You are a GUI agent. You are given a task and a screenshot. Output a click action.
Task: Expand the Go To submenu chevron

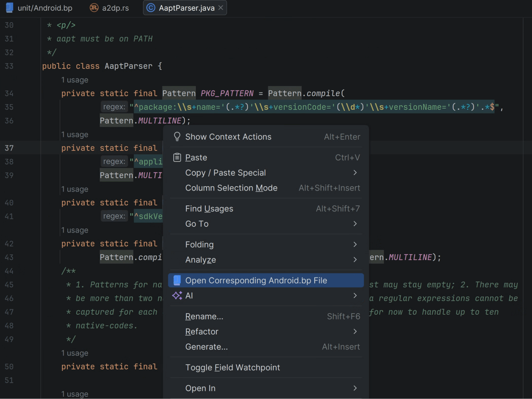click(355, 224)
